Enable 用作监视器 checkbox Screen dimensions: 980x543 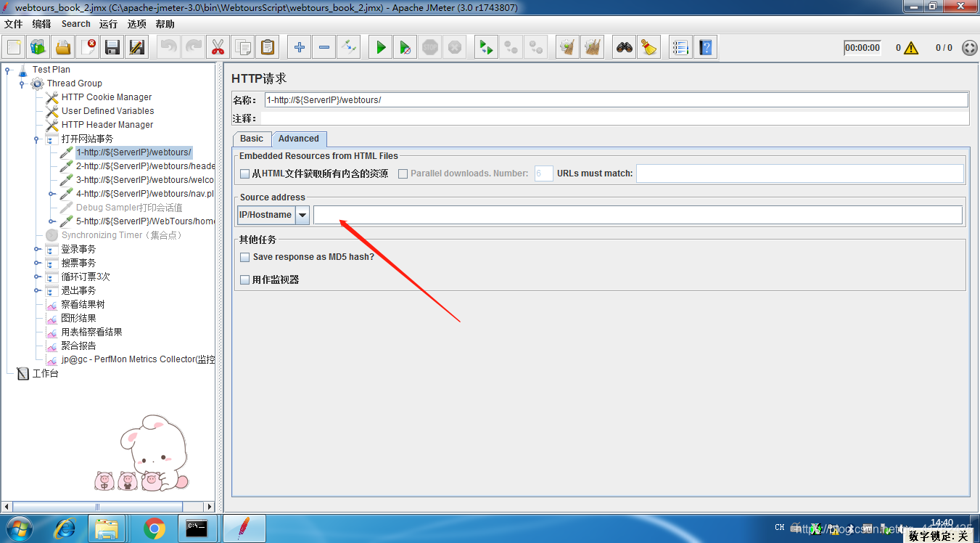pos(244,279)
